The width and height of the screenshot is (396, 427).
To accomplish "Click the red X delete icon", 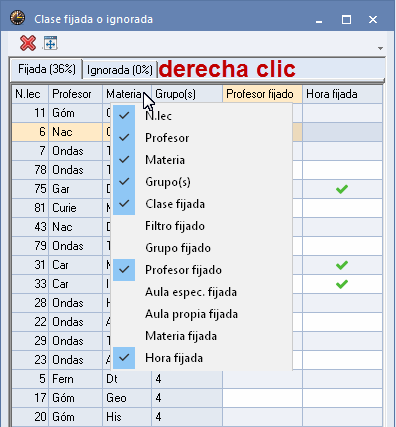I will point(28,43).
